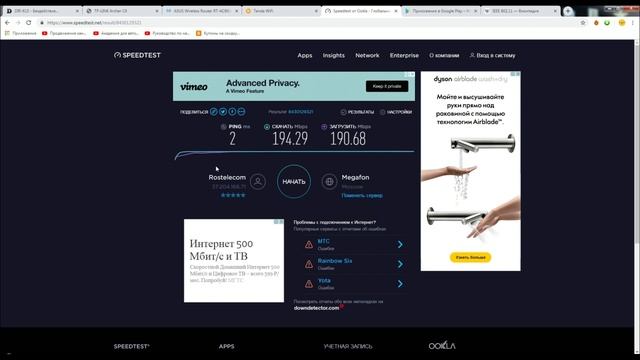The width and height of the screenshot is (640, 360).
Task: Click the footer Apps heading
Action: [227, 346]
